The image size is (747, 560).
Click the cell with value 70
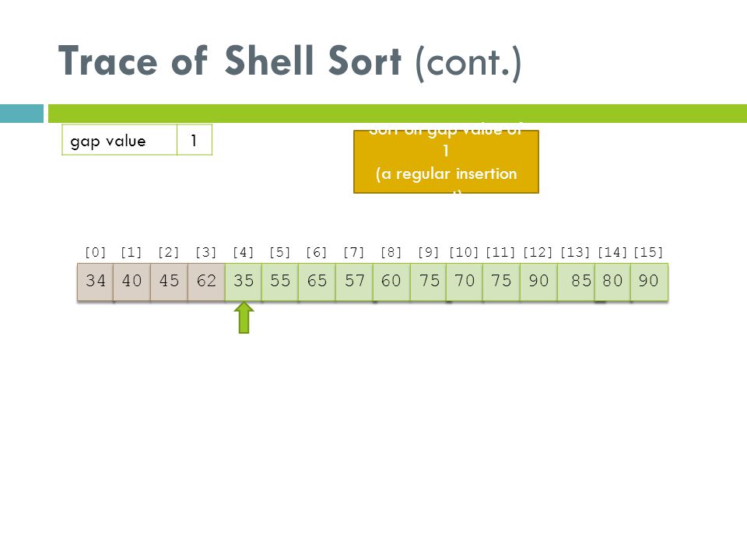[x=465, y=282]
